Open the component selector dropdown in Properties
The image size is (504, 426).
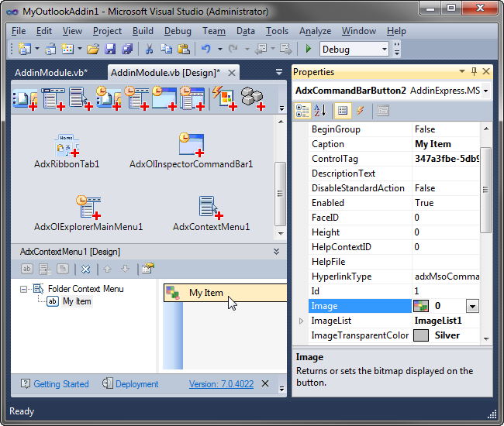click(x=485, y=91)
